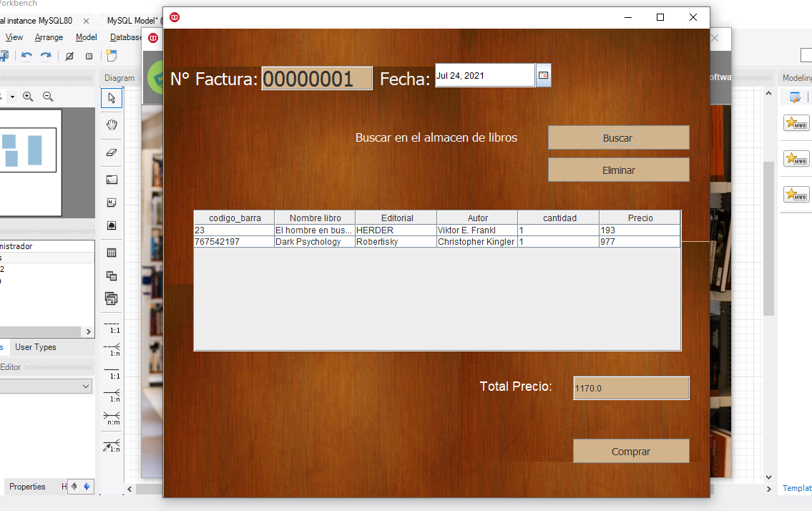This screenshot has width=812, height=511.
Task: Open the Arrange menu
Action: [49, 37]
